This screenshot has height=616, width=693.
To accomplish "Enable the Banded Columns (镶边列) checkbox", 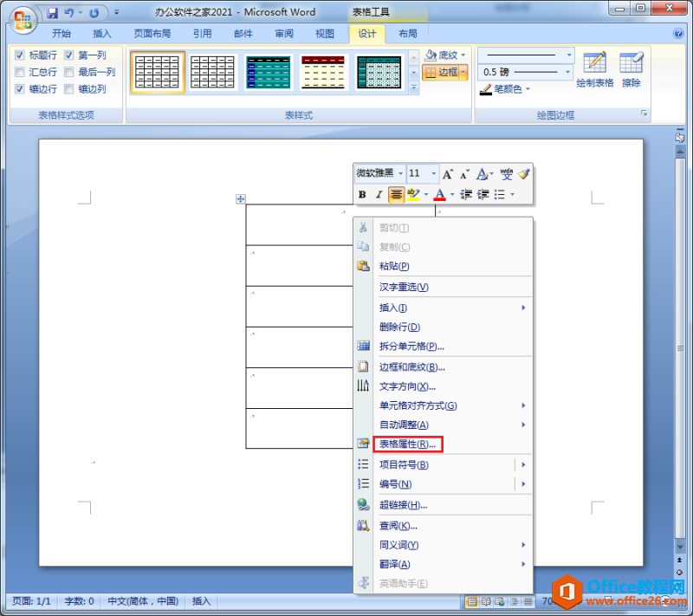I will pos(68,89).
